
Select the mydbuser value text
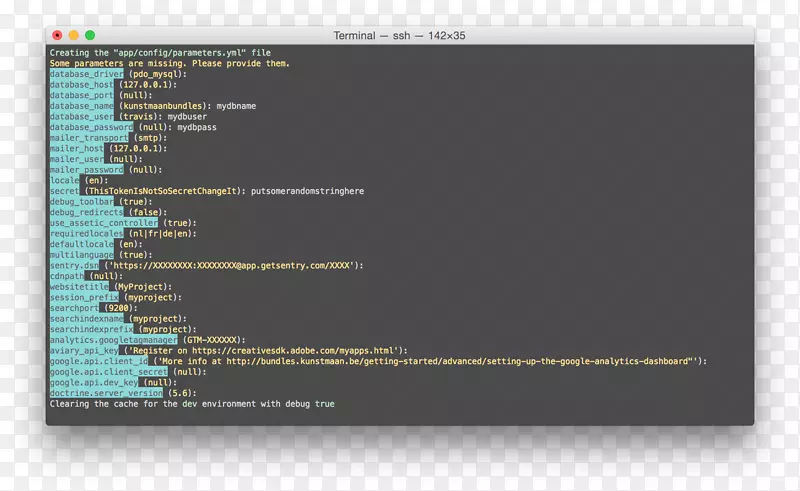(187, 116)
